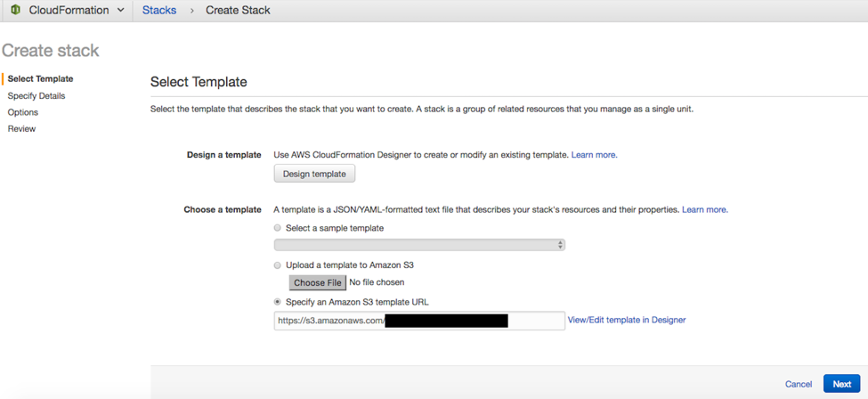Screen dimensions: 868x399
Task: Click the Design template button
Action: click(x=314, y=174)
